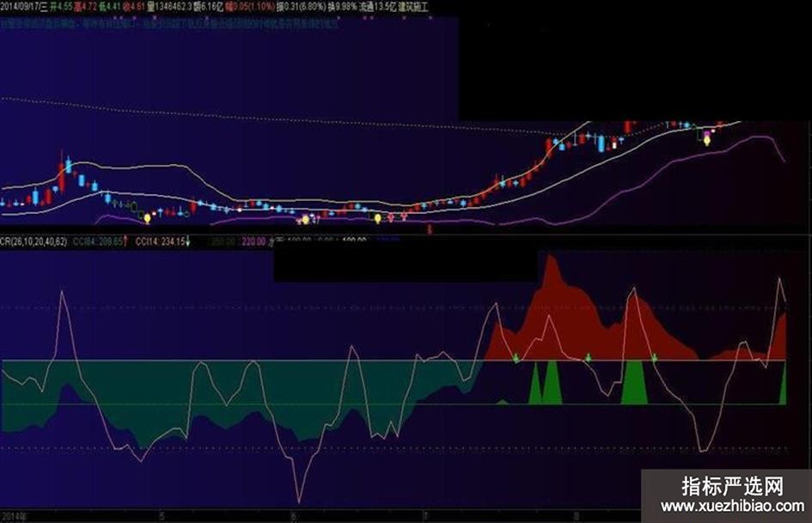The image size is (812, 523).
Task: Click the yellow bulb marker near June low
Action: (306, 220)
